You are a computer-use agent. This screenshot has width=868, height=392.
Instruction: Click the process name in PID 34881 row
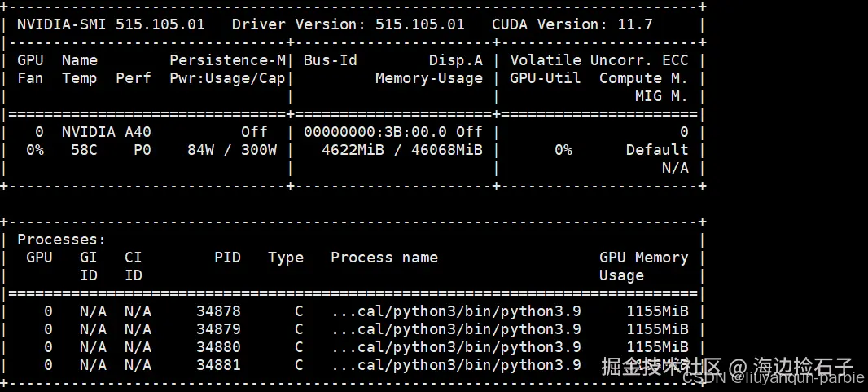pyautogui.click(x=456, y=365)
